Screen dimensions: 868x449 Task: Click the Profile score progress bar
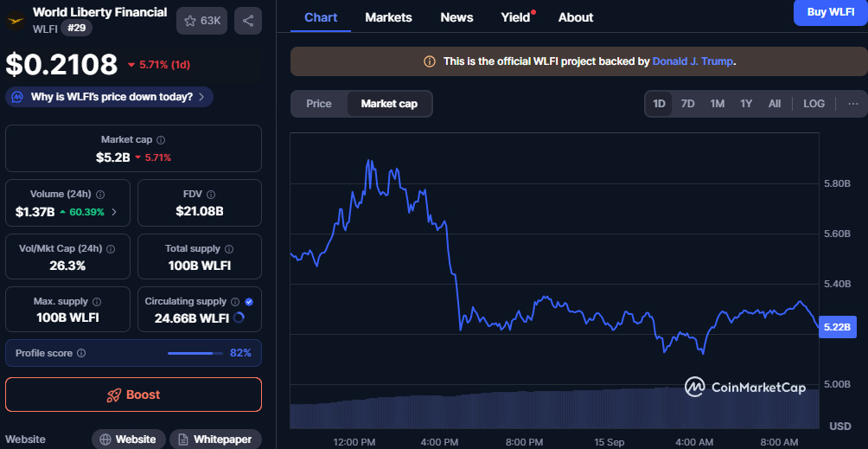194,353
